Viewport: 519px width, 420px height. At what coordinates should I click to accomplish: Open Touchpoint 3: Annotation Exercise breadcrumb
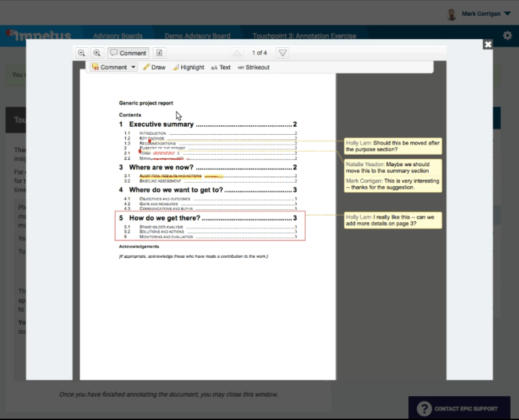pyautogui.click(x=304, y=36)
